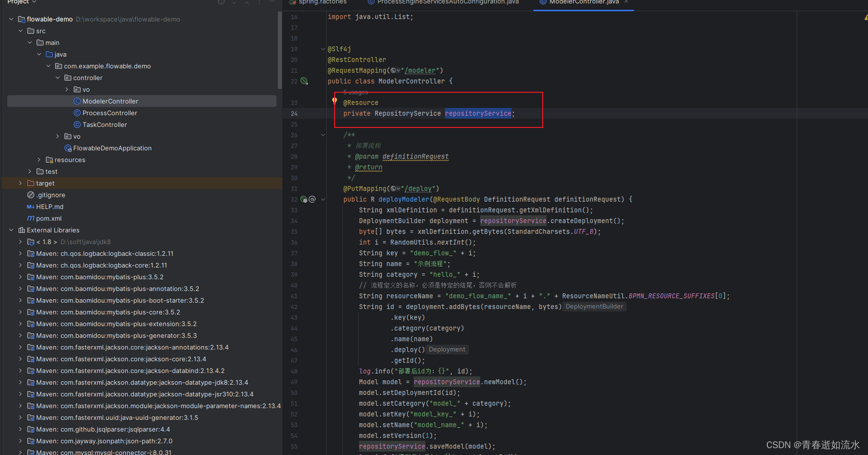Image resolution: width=868 pixels, height=455 pixels.
Task: Click the mybatis-plus:3.5.2 Maven library icon
Action: [x=31, y=277]
